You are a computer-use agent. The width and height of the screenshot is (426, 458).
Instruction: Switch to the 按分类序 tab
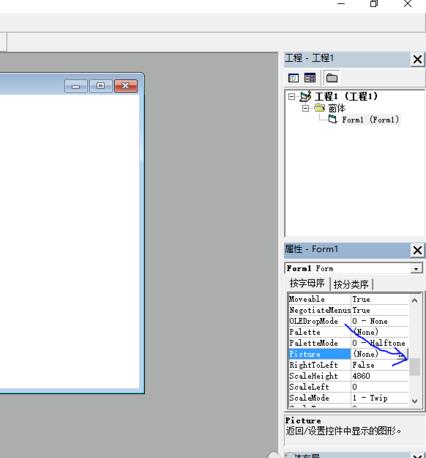(x=351, y=284)
